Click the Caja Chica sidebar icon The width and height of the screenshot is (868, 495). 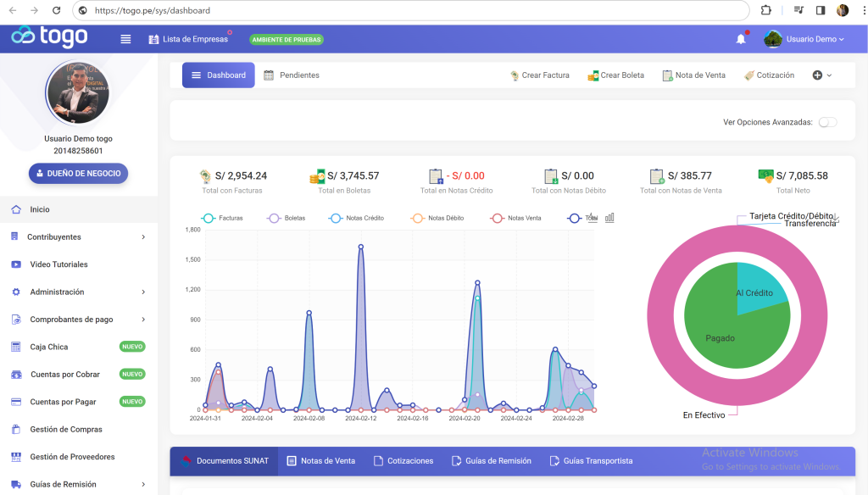point(15,347)
